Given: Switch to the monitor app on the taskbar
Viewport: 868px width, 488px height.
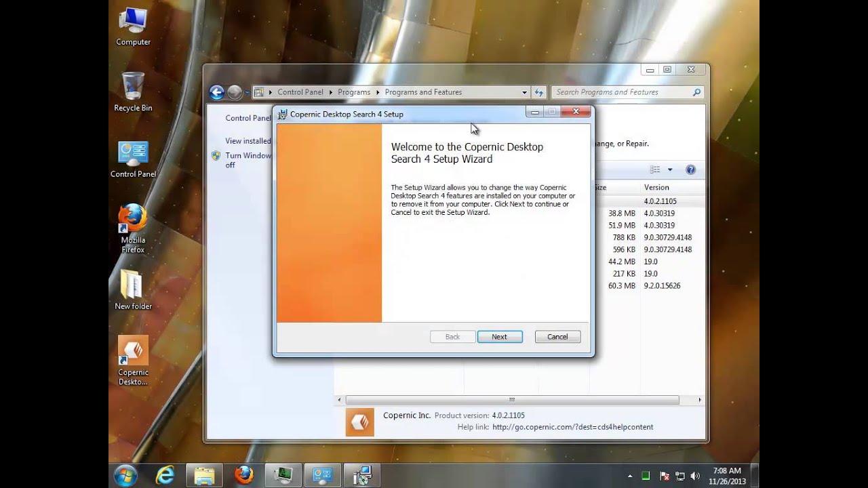Looking at the screenshot, I should point(283,475).
